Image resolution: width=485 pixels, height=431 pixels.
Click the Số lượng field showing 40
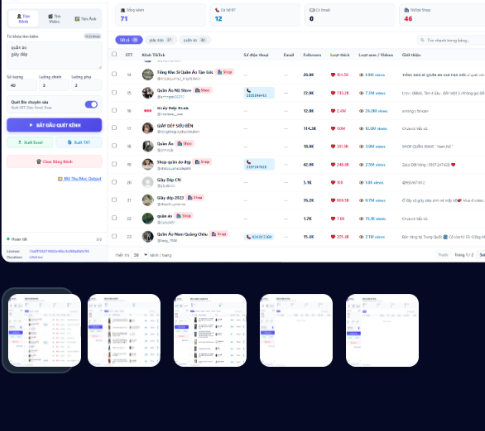coord(22,85)
